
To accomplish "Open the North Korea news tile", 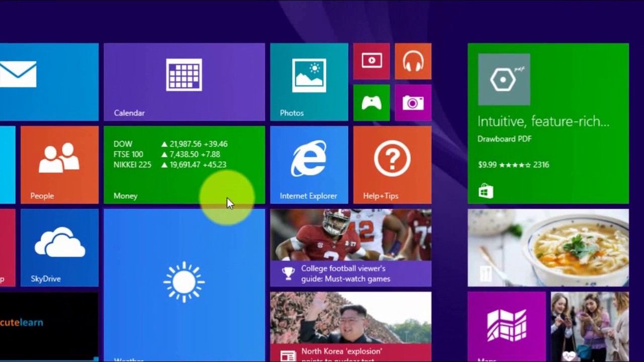I will coord(351,327).
